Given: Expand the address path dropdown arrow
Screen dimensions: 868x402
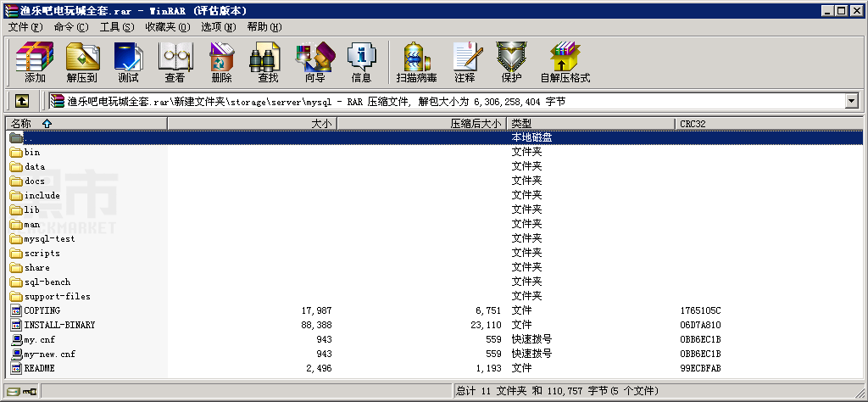Looking at the screenshot, I should point(851,101).
